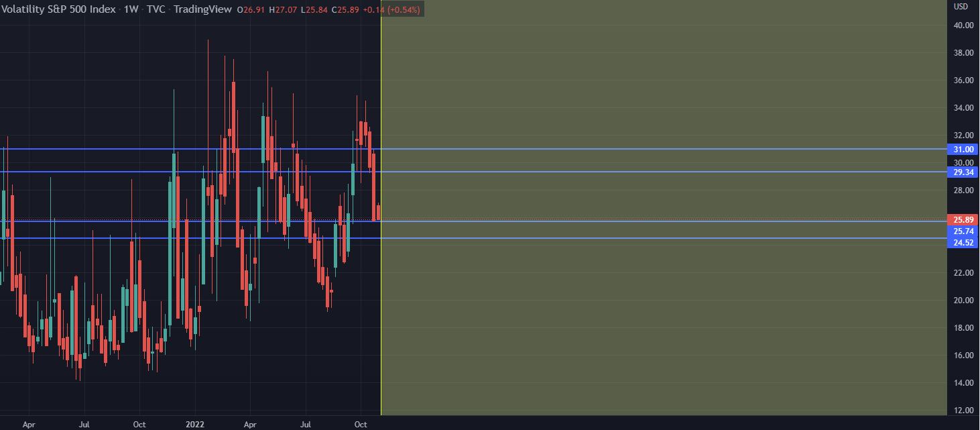Click the 20.00 price axis tick
The height and width of the screenshot is (430, 980).
(963, 301)
